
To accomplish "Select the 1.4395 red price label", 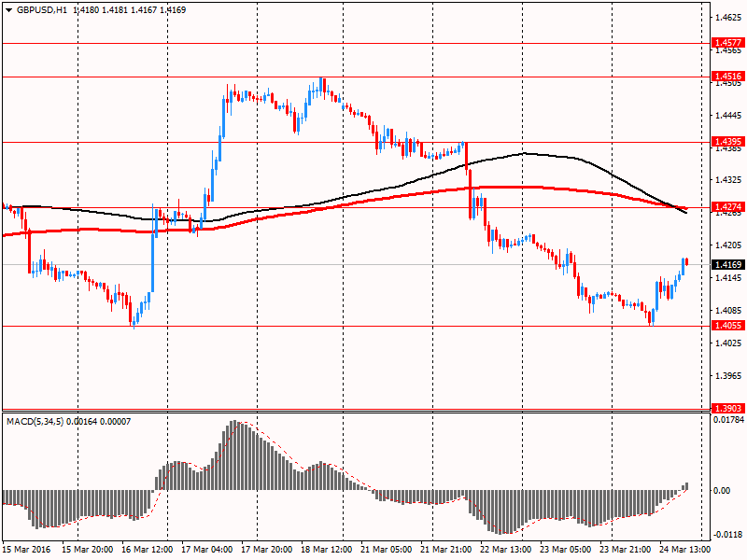I will point(728,142).
